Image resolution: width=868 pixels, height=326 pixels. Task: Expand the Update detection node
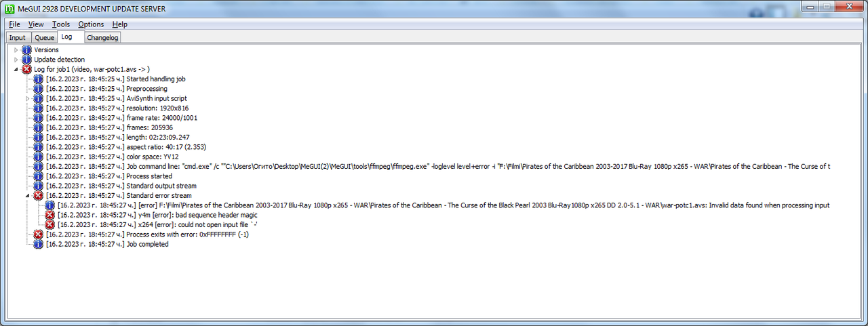point(16,60)
